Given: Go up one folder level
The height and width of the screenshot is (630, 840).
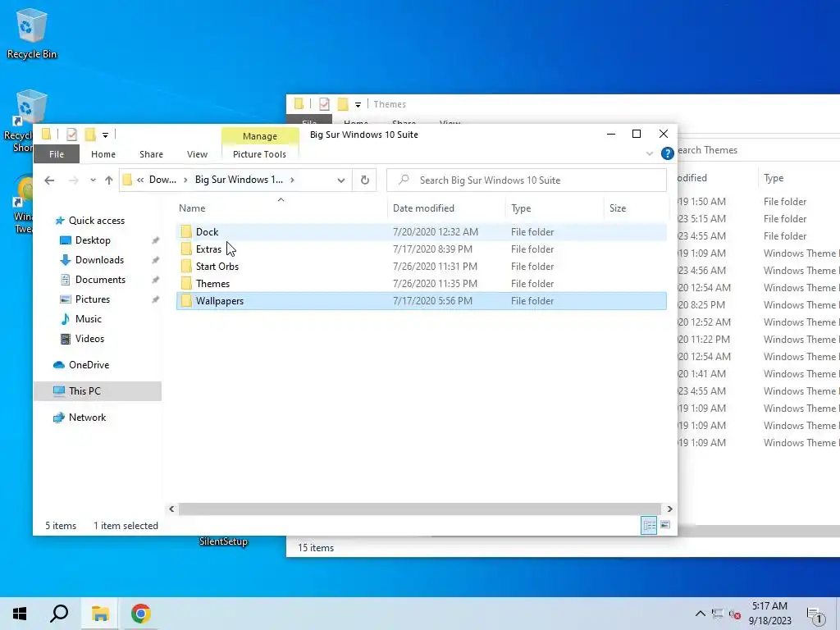Looking at the screenshot, I should point(109,180).
